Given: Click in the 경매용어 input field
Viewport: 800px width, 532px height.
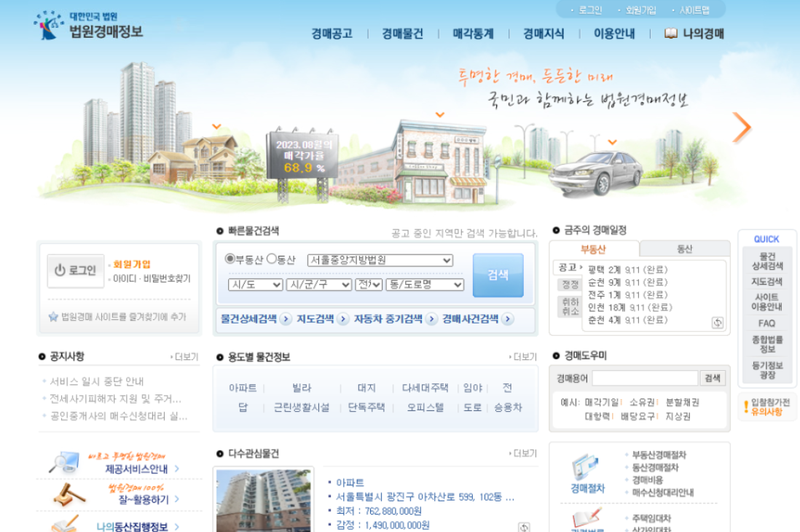Looking at the screenshot, I should pos(645,378).
